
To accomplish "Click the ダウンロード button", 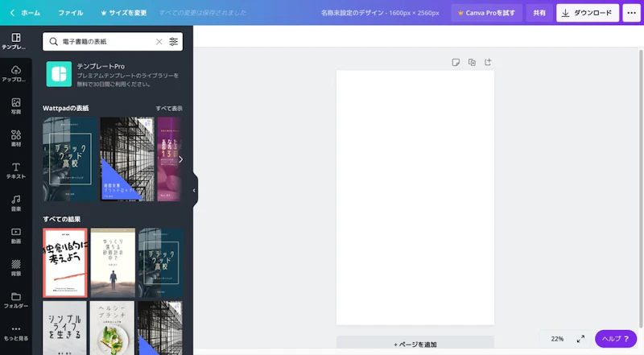I will (588, 13).
